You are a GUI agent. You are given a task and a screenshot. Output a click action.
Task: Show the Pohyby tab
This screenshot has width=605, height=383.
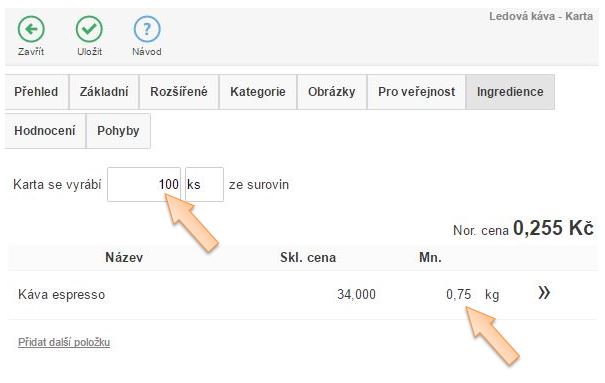tap(118, 131)
